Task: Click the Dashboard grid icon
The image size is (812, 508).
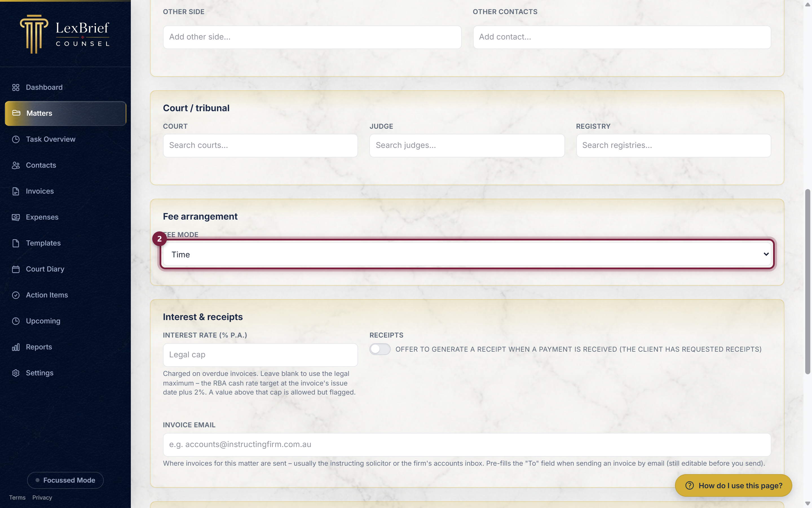Action: tap(16, 87)
